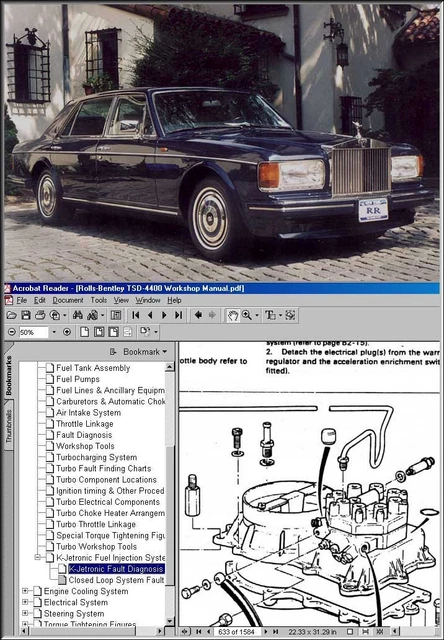
Task: Open the Edit menu
Action: tap(40, 300)
